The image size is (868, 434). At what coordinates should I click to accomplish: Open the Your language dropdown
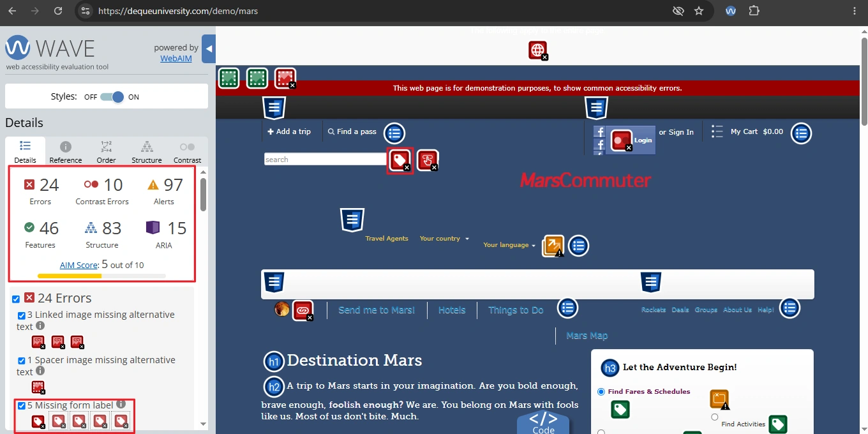(509, 244)
